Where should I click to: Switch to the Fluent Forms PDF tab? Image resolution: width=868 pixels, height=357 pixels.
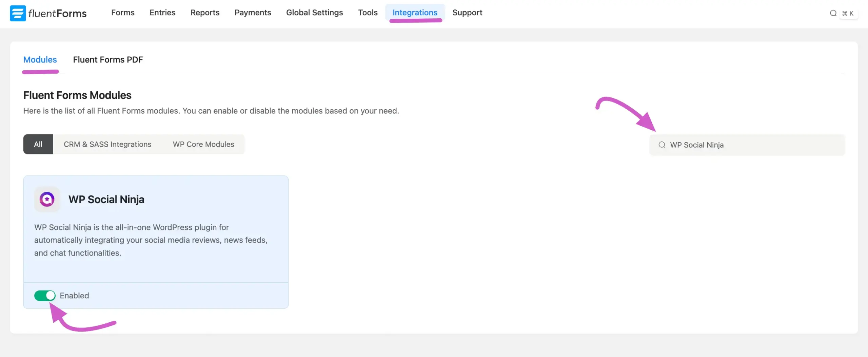tap(108, 60)
